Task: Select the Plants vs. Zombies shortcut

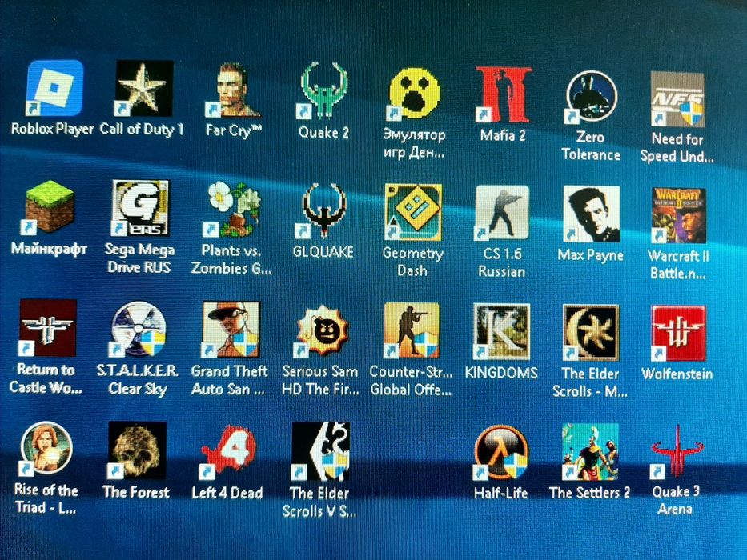Action: pyautogui.click(x=232, y=210)
